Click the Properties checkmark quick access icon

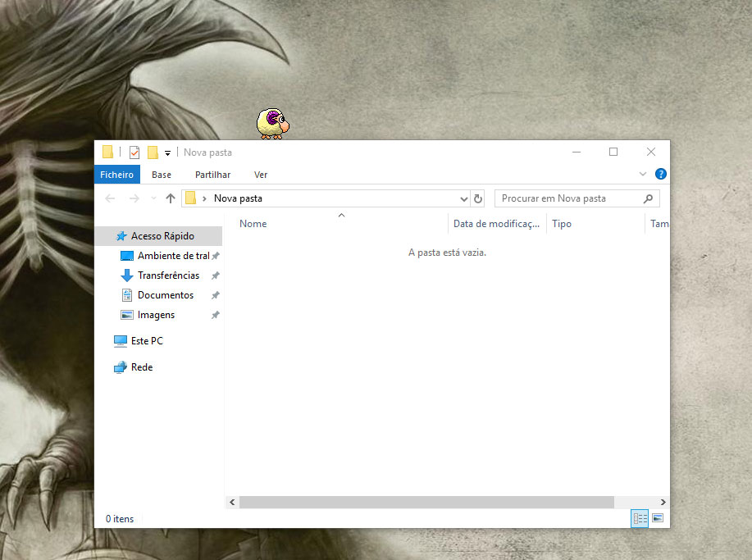click(x=134, y=153)
